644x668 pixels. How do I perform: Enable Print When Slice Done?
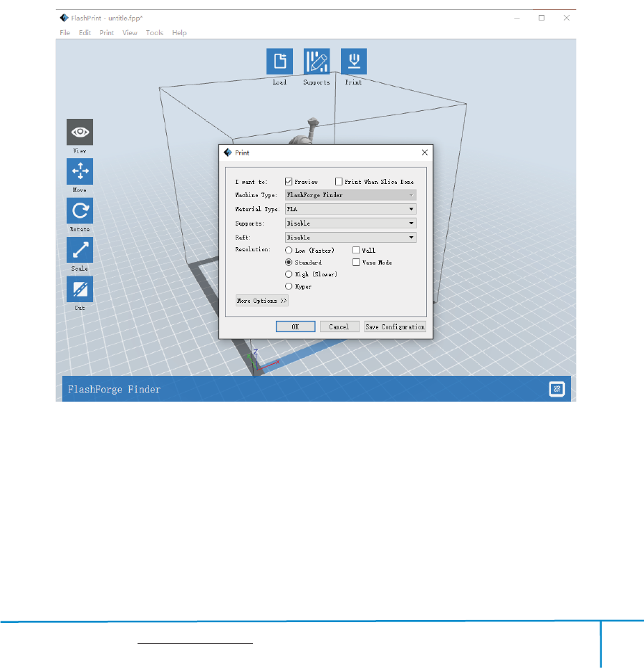coord(339,181)
